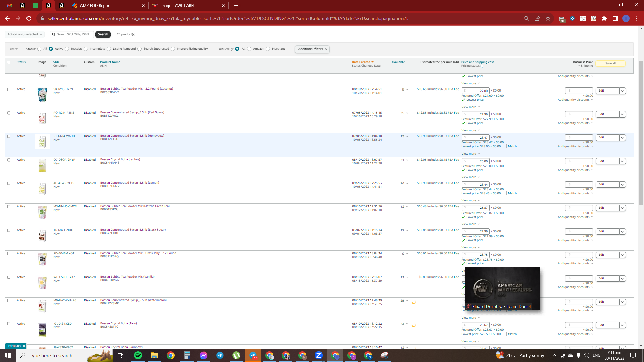Open Bossen Crystal Boba (Lychee) link
Image resolution: width=644 pixels, height=362 pixels.
click(x=120, y=159)
